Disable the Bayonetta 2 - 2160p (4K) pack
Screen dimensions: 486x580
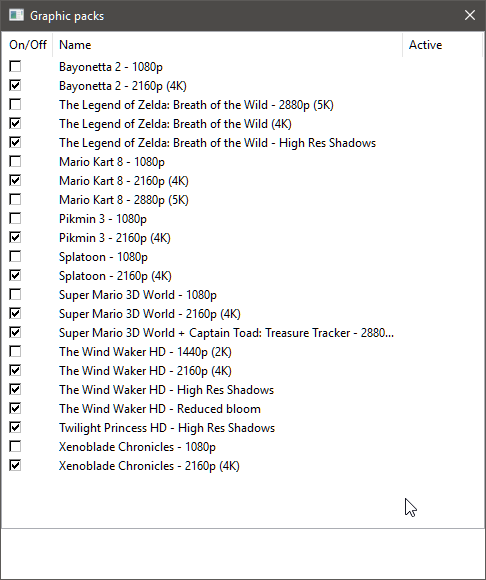click(15, 85)
